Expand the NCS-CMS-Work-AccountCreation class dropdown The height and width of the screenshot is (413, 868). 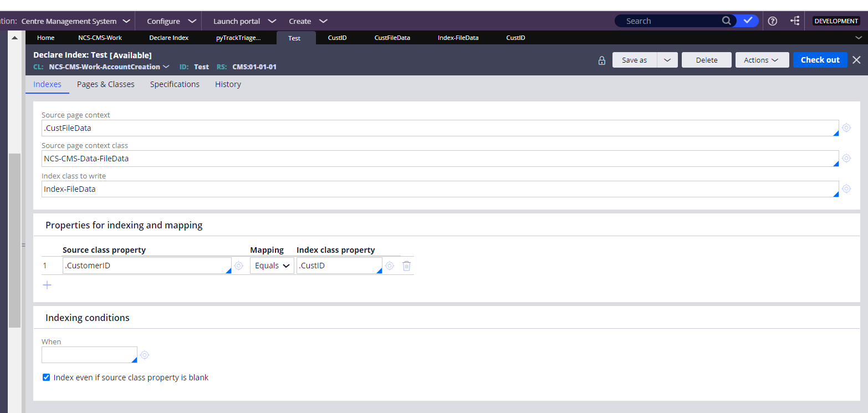click(x=166, y=67)
